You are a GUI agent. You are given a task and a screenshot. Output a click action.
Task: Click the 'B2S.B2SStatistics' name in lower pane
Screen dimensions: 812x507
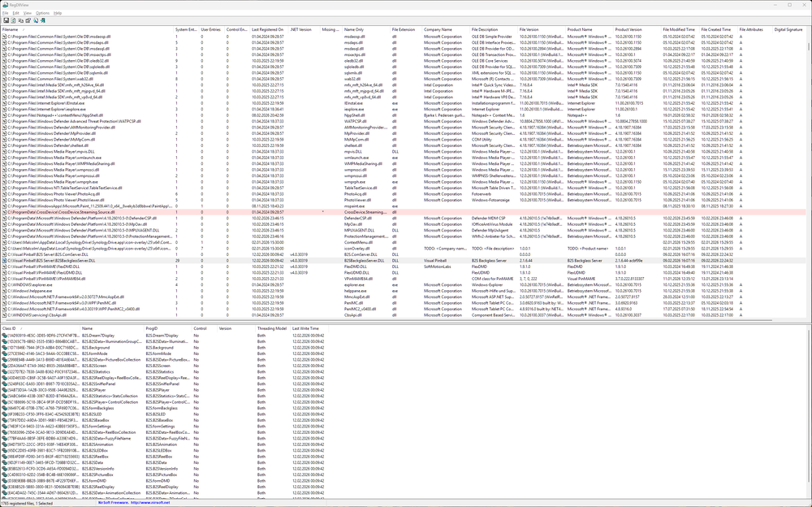97,371
